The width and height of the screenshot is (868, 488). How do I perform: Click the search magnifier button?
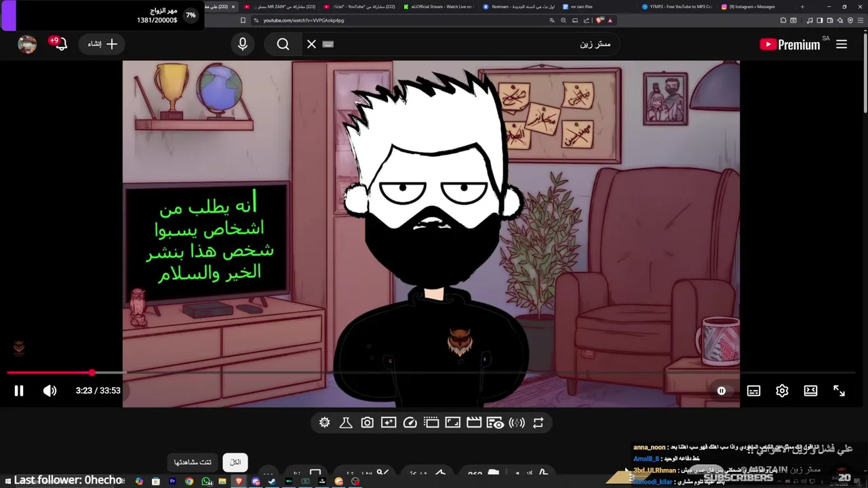coord(283,44)
